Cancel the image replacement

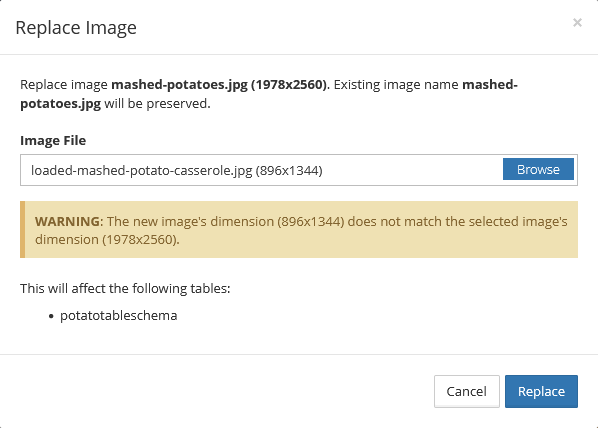(466, 391)
